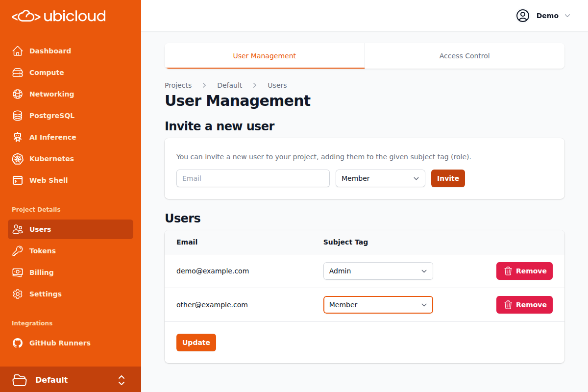Click the Billing banknote icon
The height and width of the screenshot is (392, 588).
(x=18, y=272)
